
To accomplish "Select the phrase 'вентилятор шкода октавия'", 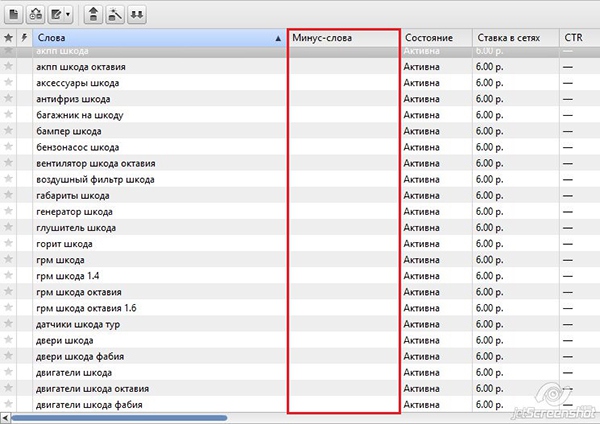I will point(96,163).
